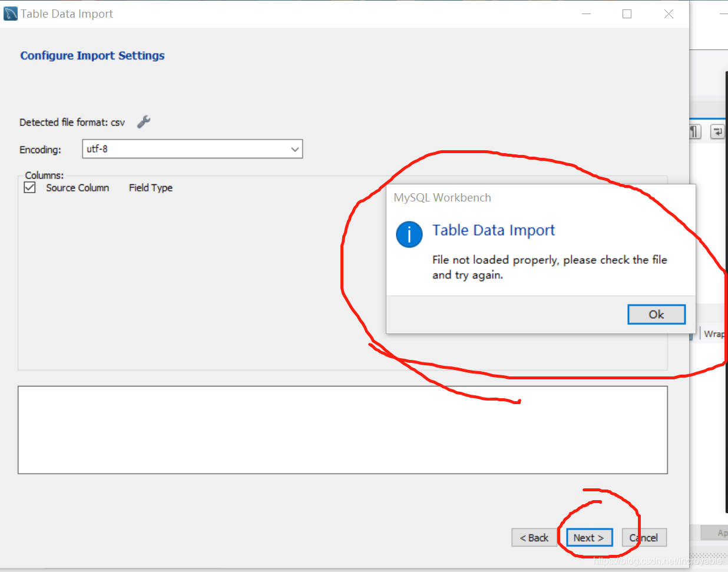The width and height of the screenshot is (728, 572).
Task: Click the Source Column header label
Action: pos(78,188)
